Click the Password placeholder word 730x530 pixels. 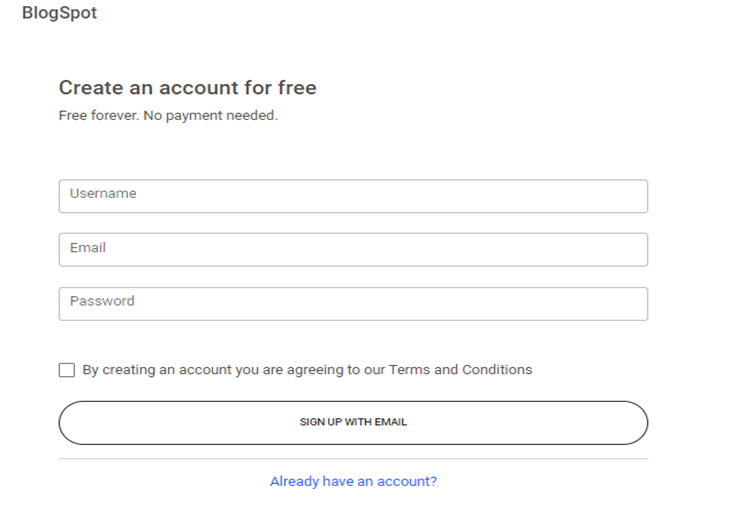(102, 301)
